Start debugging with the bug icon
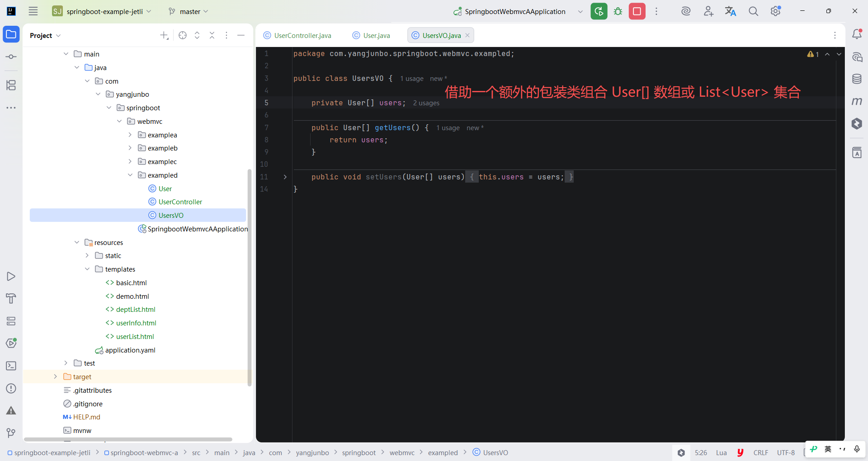This screenshot has height=461, width=868. [x=618, y=11]
